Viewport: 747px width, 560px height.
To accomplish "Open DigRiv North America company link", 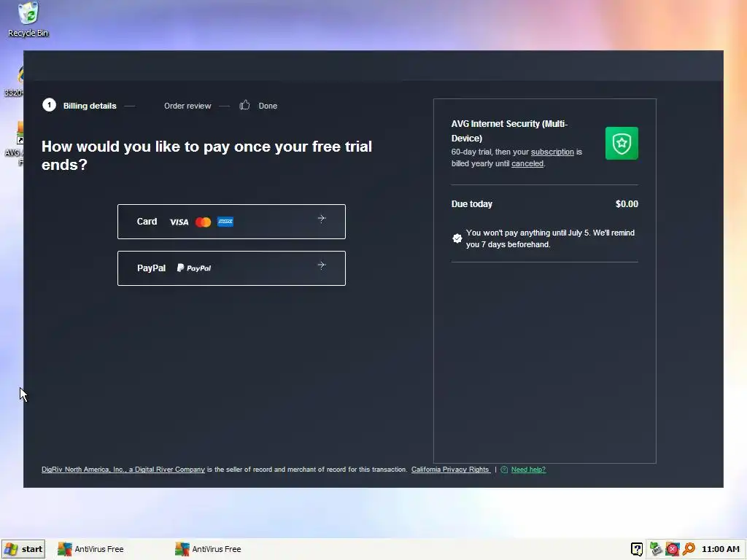I will [123, 470].
